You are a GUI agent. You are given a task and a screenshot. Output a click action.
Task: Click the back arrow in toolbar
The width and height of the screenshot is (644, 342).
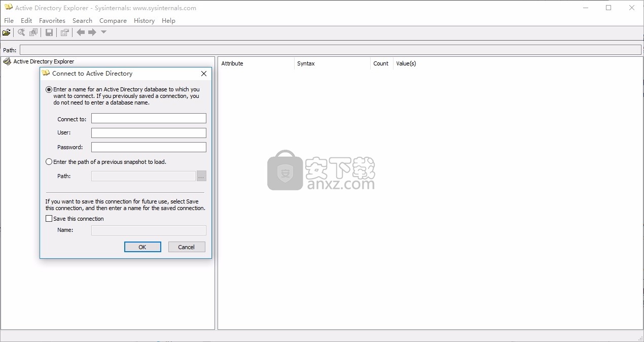coord(81,32)
